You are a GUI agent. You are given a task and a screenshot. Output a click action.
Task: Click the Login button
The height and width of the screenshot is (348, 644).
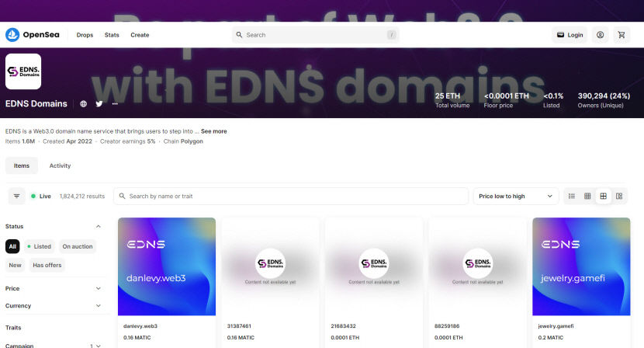click(570, 35)
